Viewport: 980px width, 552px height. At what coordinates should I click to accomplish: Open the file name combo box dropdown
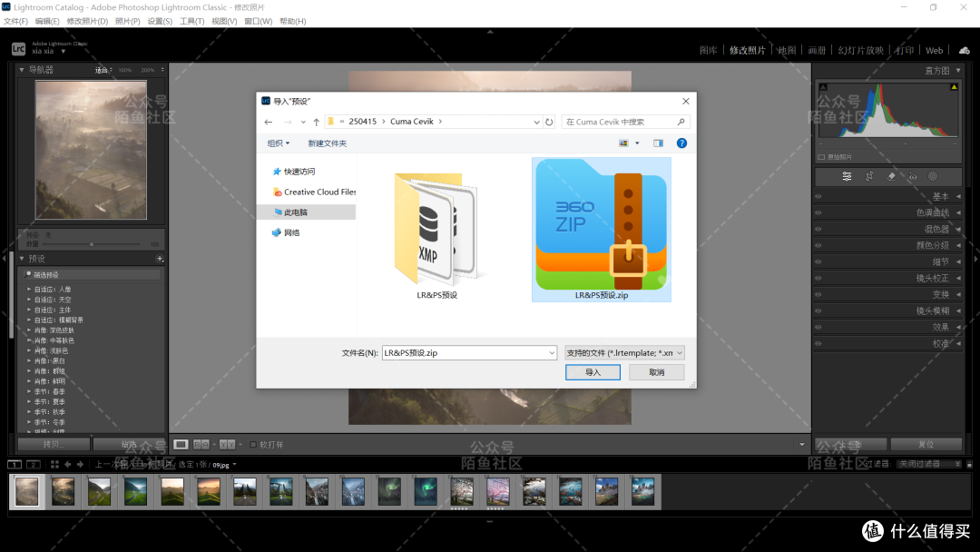click(552, 352)
